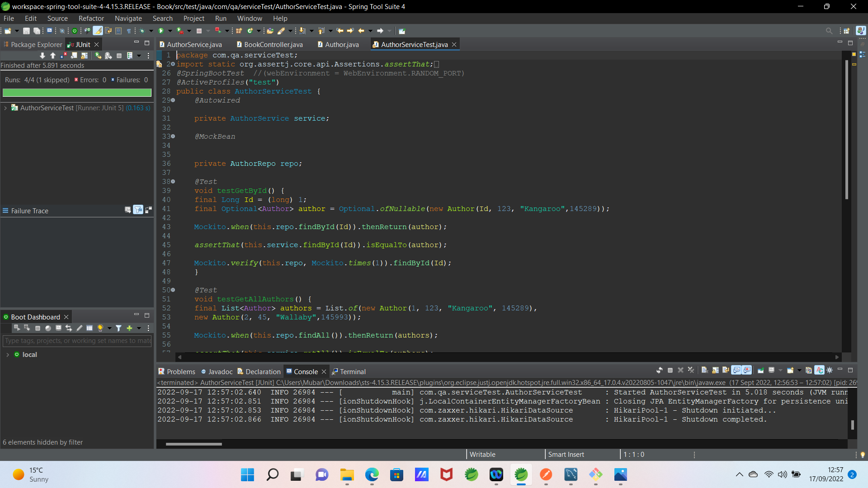Open the New file dropdown arrow

17,31
